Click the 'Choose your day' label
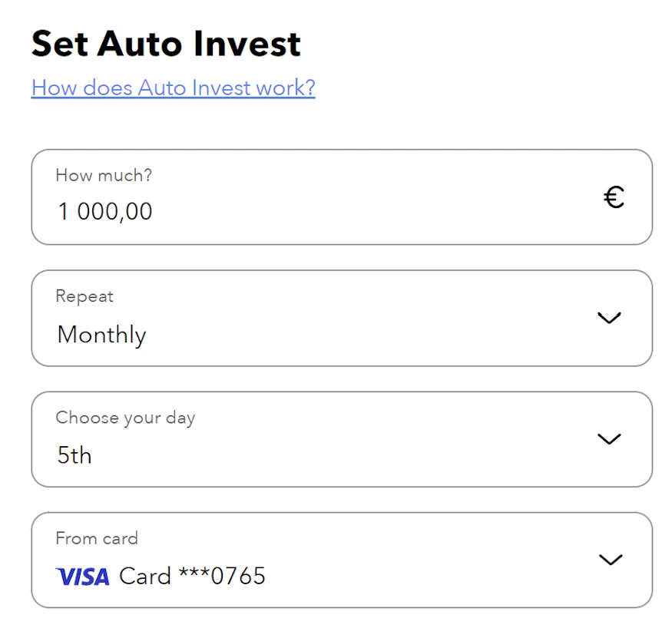The height and width of the screenshot is (628, 672). [x=126, y=418]
